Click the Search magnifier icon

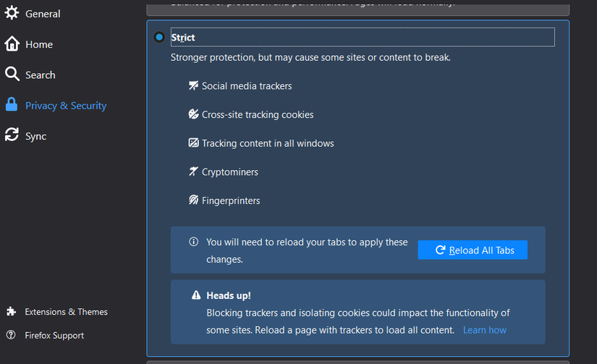click(12, 74)
